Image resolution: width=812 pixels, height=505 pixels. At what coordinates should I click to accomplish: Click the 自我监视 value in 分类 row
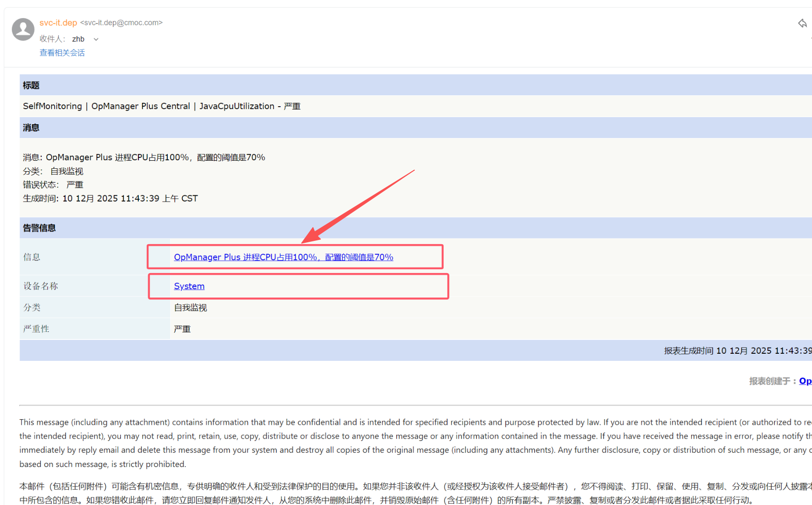190,308
